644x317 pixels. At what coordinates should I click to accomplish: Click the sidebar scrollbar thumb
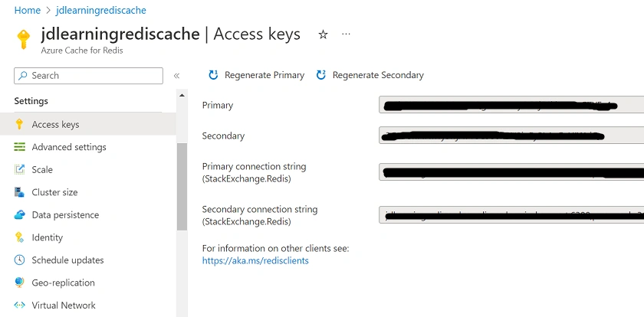pyautogui.click(x=182, y=187)
